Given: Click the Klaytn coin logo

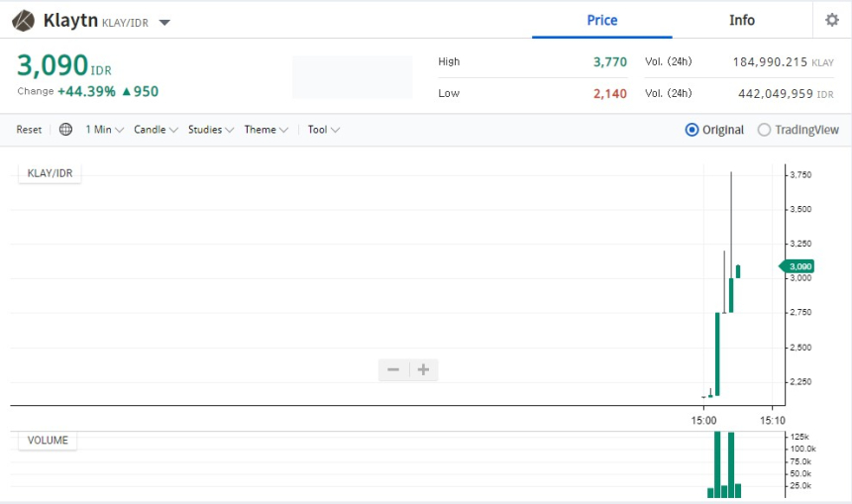Looking at the screenshot, I should tap(24, 21).
